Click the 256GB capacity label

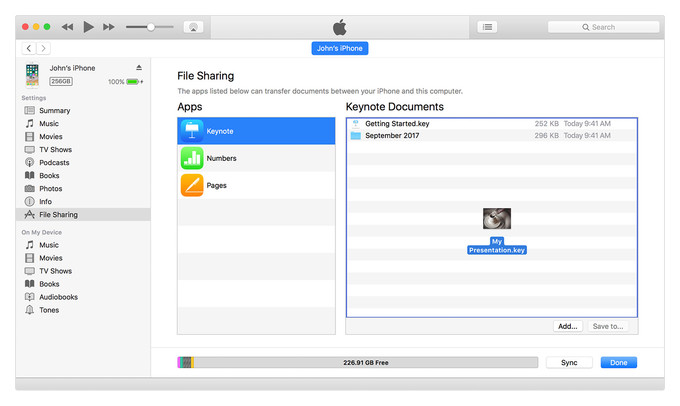pyautogui.click(x=61, y=82)
